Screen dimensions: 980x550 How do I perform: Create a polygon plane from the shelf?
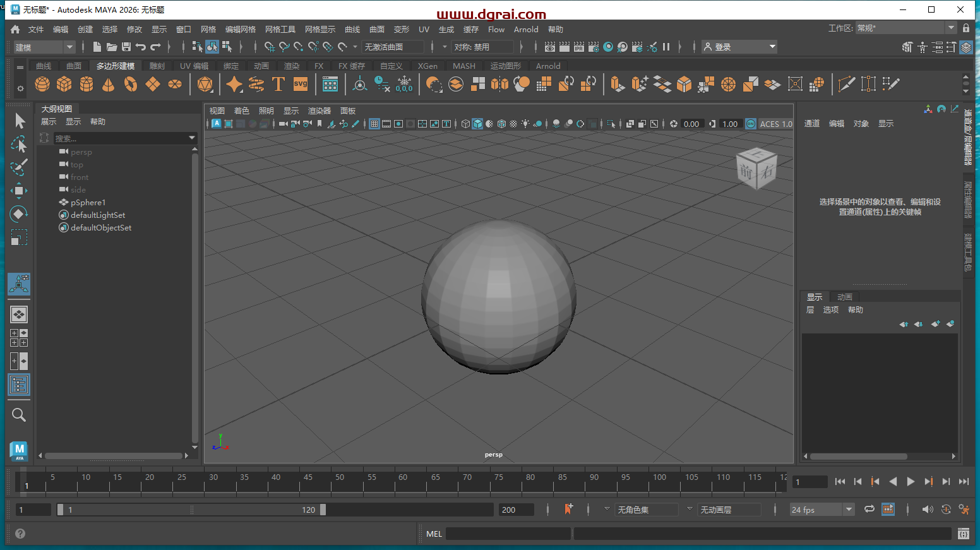[x=153, y=84]
